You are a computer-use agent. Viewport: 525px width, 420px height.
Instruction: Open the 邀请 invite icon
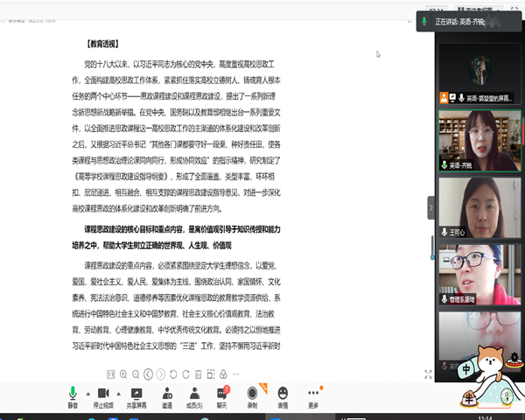[166, 395]
